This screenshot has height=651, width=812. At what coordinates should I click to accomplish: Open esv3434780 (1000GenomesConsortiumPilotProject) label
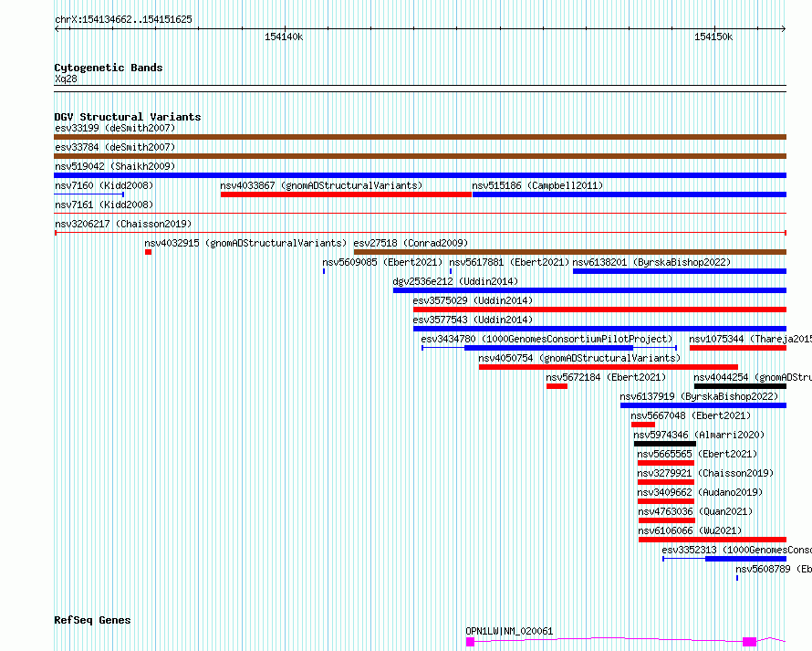coord(547,339)
